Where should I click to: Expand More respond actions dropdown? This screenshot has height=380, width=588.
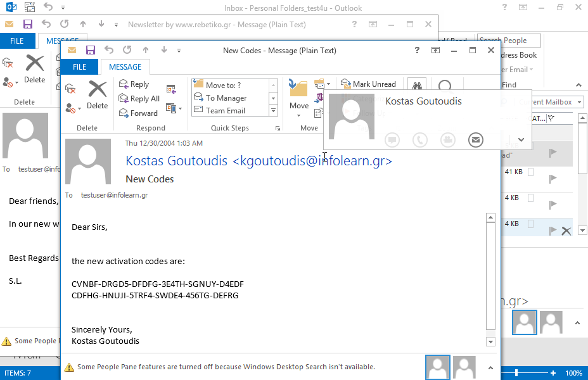tap(174, 109)
